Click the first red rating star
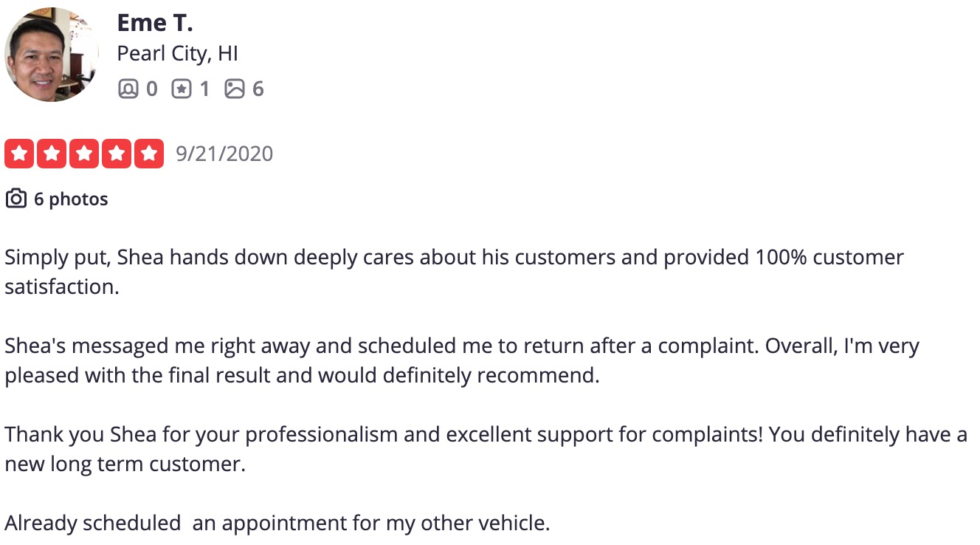The image size is (980, 545). click(20, 154)
